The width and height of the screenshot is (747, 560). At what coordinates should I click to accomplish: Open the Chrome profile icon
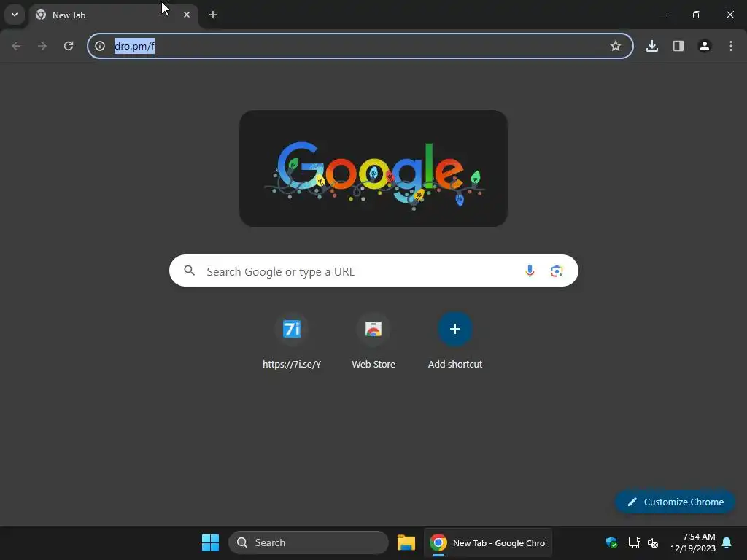pos(705,46)
